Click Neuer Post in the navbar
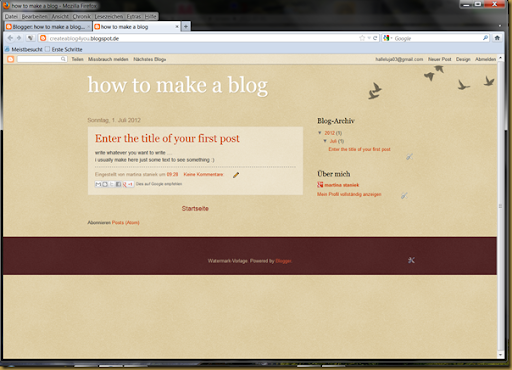The image size is (512, 370). pyautogui.click(x=439, y=59)
